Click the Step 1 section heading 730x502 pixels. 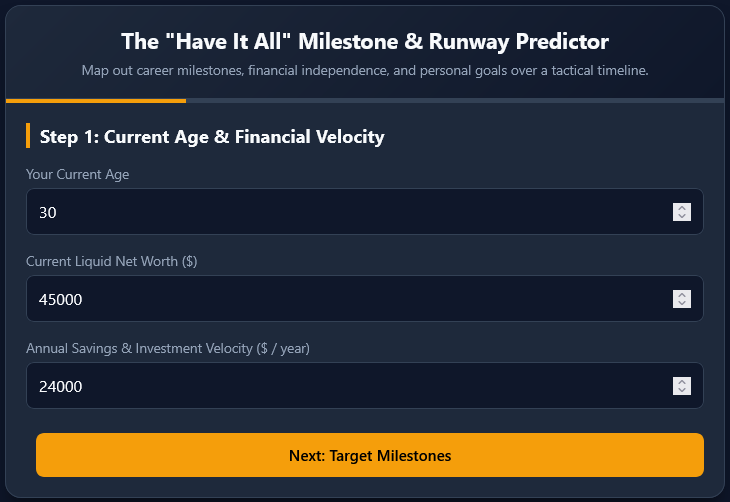point(212,137)
